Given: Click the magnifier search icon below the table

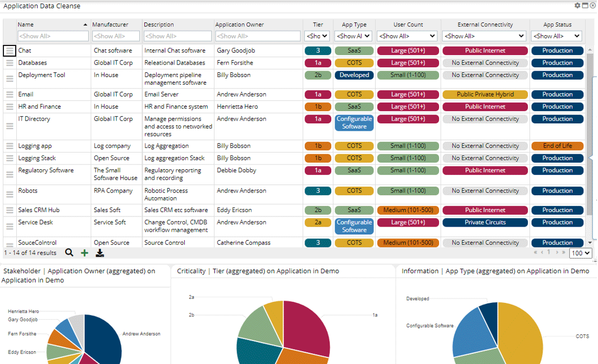Looking at the screenshot, I should pyautogui.click(x=69, y=252).
